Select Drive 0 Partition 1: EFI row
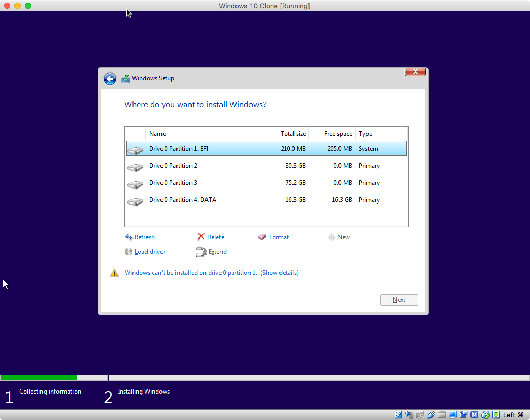Screen dimensions: 530x420 tap(267, 149)
